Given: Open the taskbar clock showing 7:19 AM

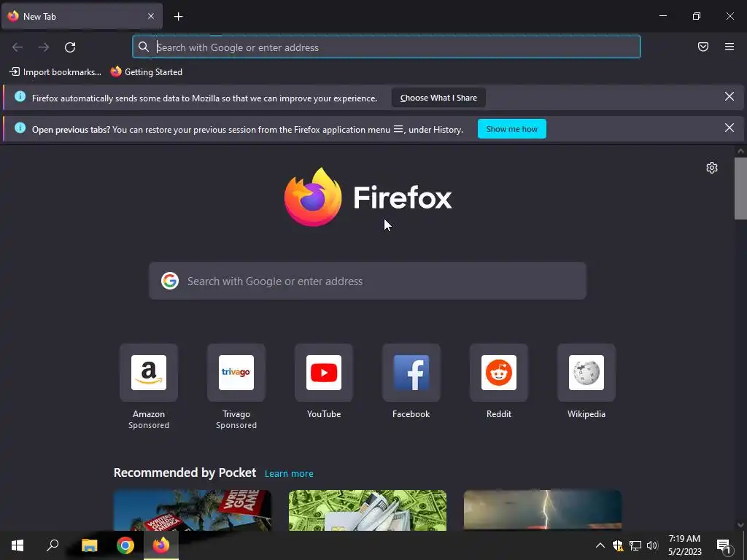Looking at the screenshot, I should click(684, 545).
